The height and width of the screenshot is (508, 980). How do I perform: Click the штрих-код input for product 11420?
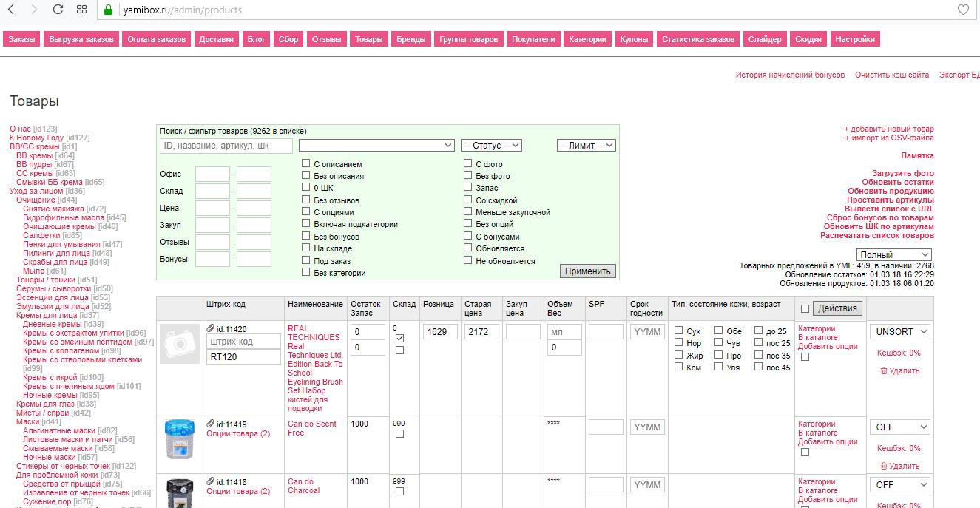coord(243,342)
